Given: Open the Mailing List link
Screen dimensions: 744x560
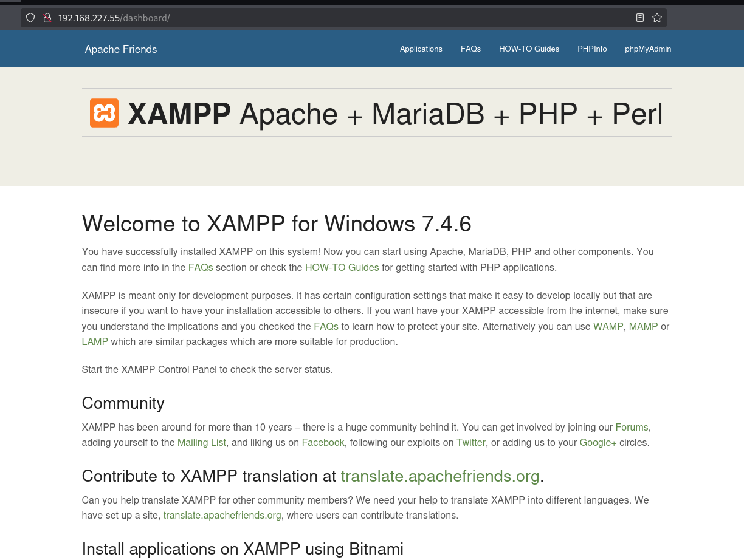Looking at the screenshot, I should 202,442.
